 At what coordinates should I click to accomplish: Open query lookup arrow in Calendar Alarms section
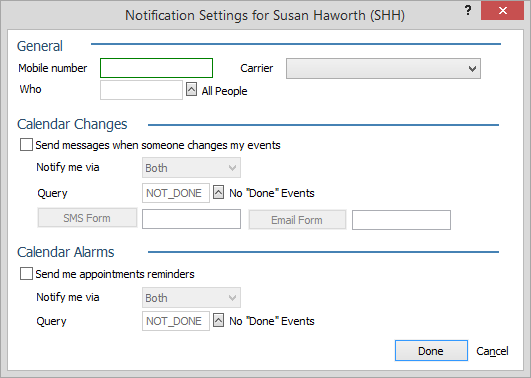click(218, 320)
